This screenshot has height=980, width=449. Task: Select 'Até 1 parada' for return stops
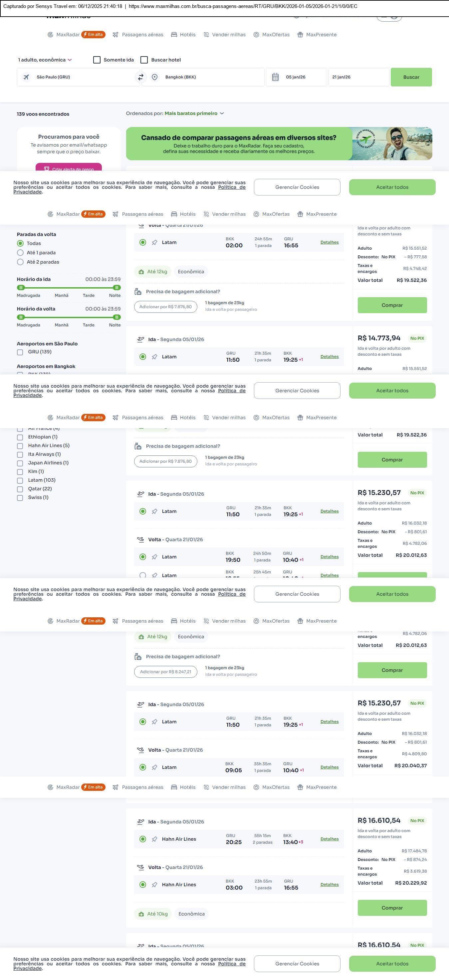(21, 253)
